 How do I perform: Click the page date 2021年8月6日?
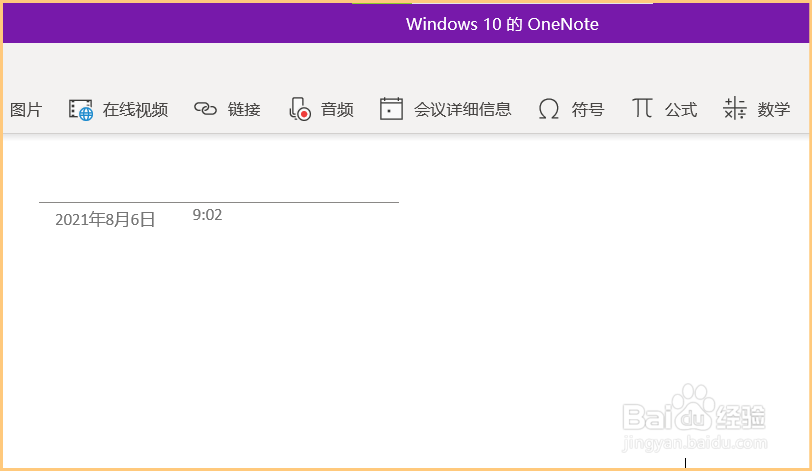[105, 219]
